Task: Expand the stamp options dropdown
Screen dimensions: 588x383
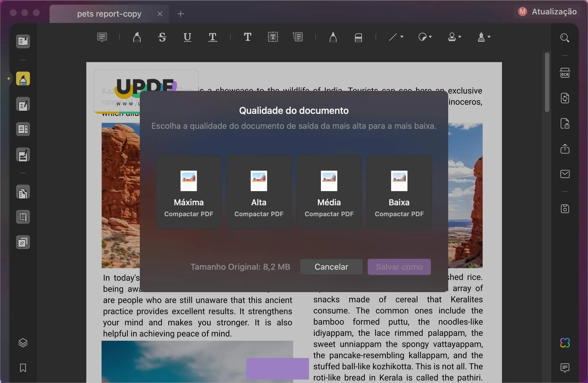Action: [454, 37]
